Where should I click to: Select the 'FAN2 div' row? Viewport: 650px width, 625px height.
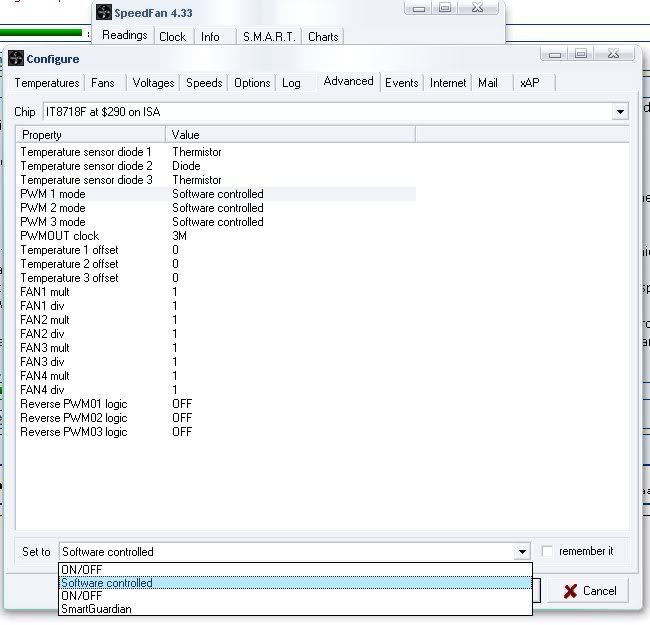216,334
